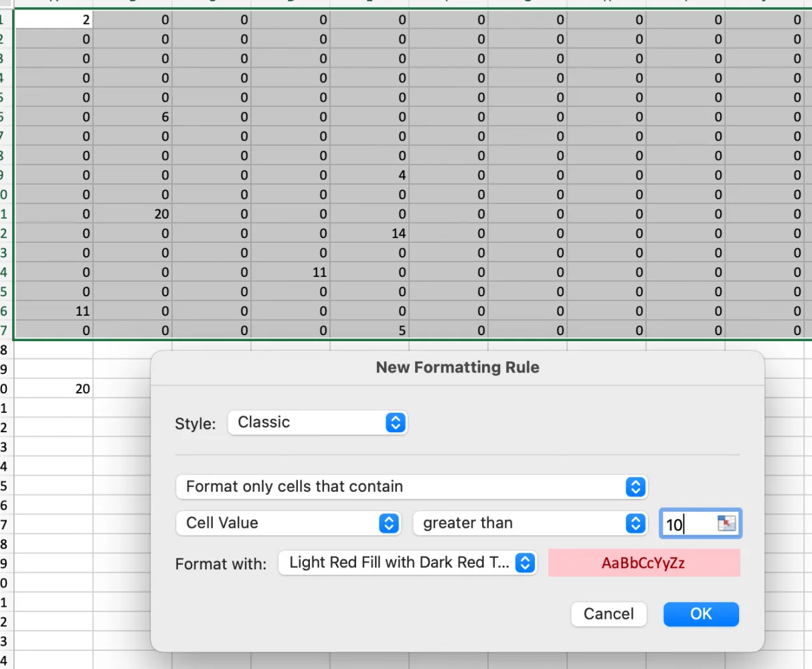Click the active cell containing 2
Screen dimensions: 812x669
pyautogui.click(x=54, y=20)
